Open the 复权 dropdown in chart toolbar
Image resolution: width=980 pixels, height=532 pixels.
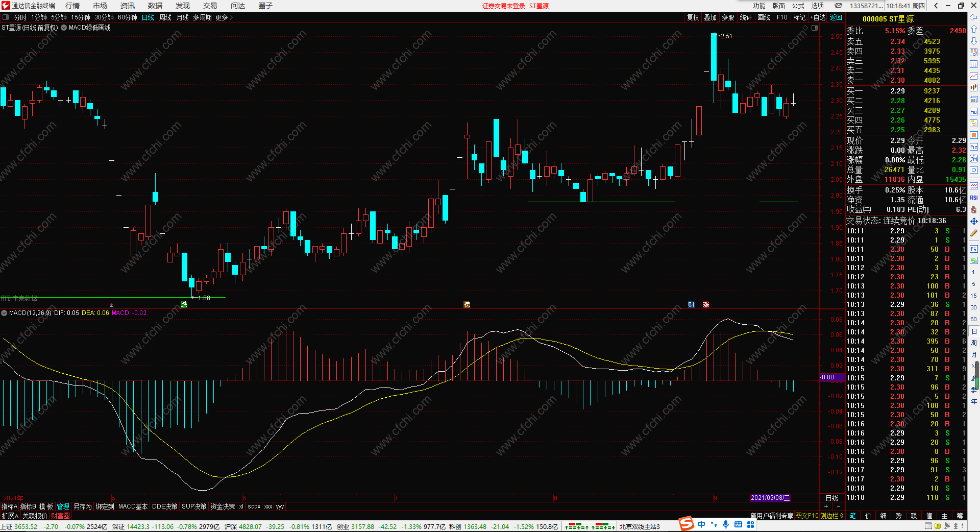coord(693,17)
